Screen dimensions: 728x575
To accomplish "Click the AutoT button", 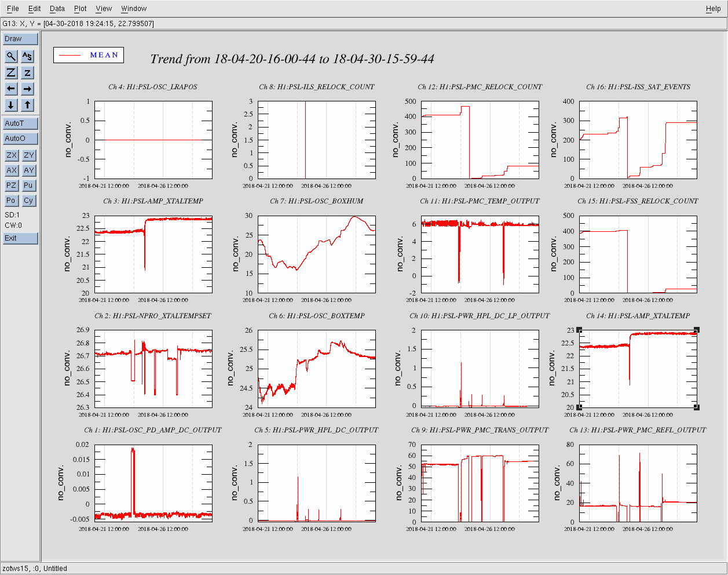I will [x=20, y=123].
